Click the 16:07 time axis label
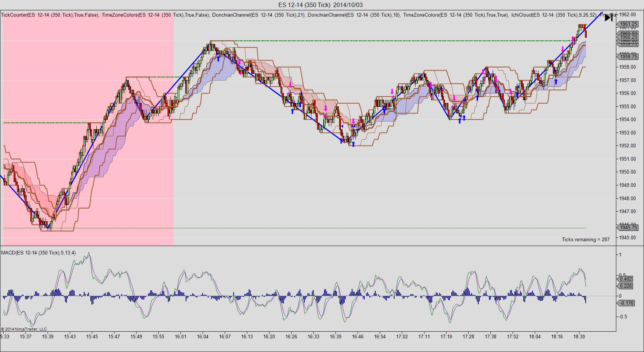Screen dimensions: 644x352 (x=225, y=336)
